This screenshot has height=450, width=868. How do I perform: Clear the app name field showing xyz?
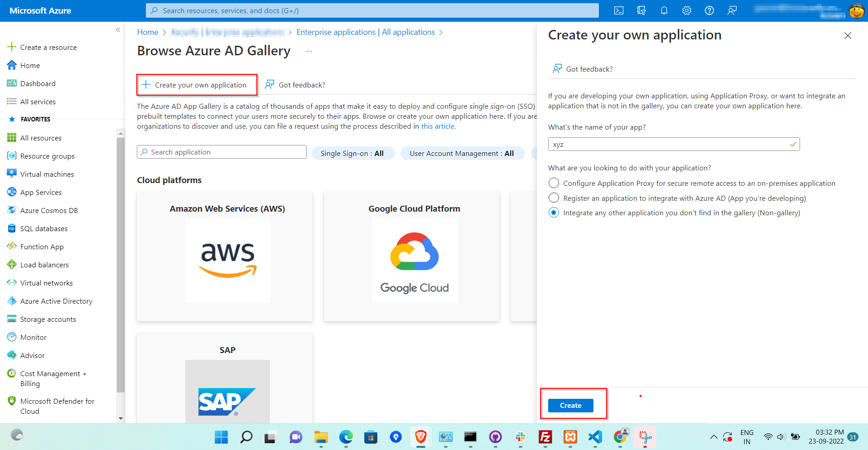click(657, 144)
